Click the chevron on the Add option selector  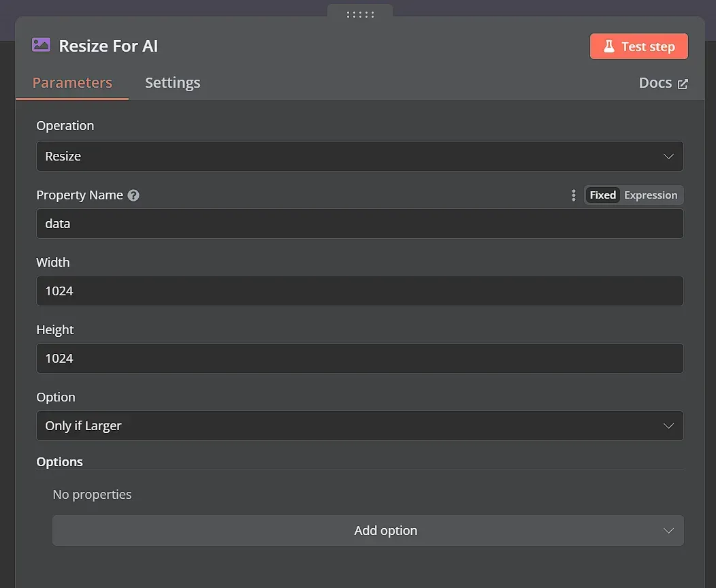click(668, 530)
